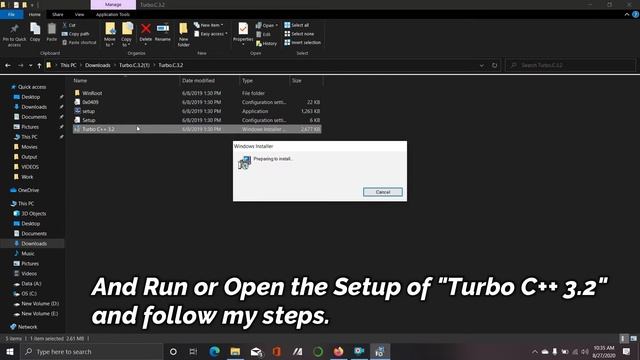This screenshot has width=640, height=360.
Task: Switch to the View ribbon tab
Action: click(x=79, y=14)
